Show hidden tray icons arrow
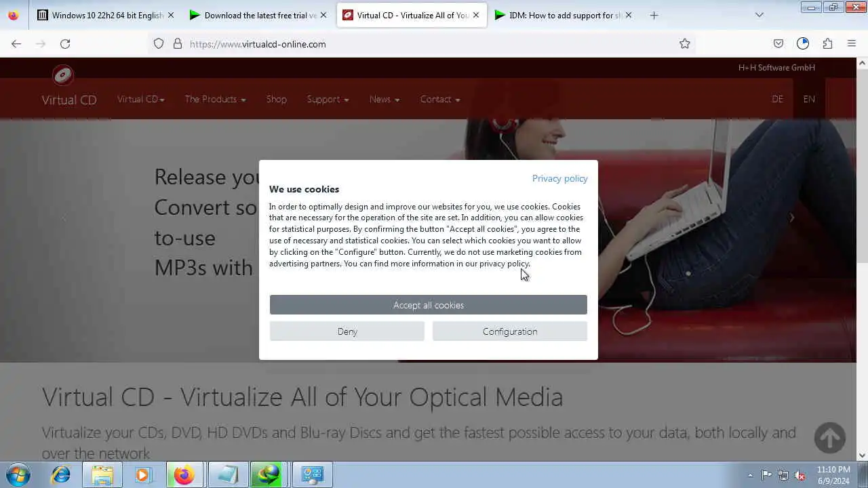868x488 pixels. click(750, 475)
